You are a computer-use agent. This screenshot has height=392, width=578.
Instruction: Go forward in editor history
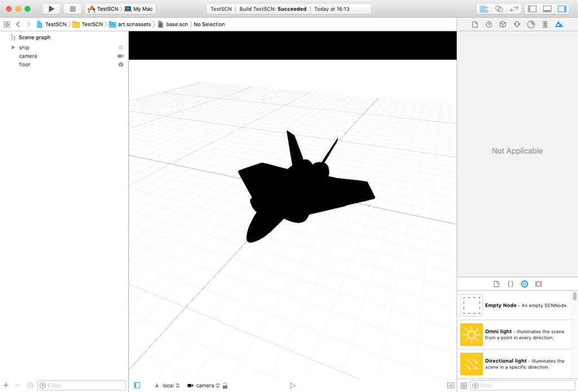28,24
